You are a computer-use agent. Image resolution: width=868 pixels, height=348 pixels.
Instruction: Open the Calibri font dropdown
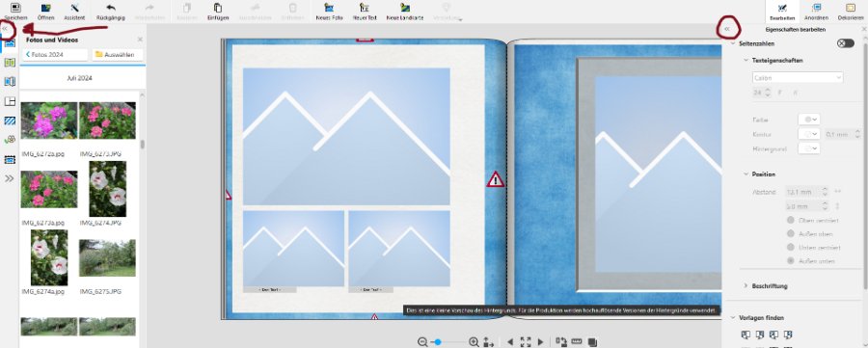pos(798,78)
